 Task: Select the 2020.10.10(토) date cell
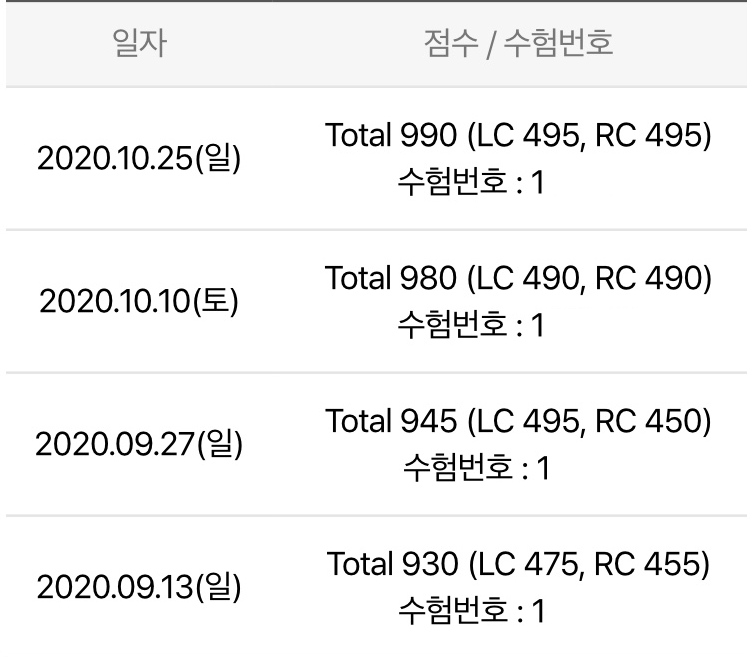139,302
